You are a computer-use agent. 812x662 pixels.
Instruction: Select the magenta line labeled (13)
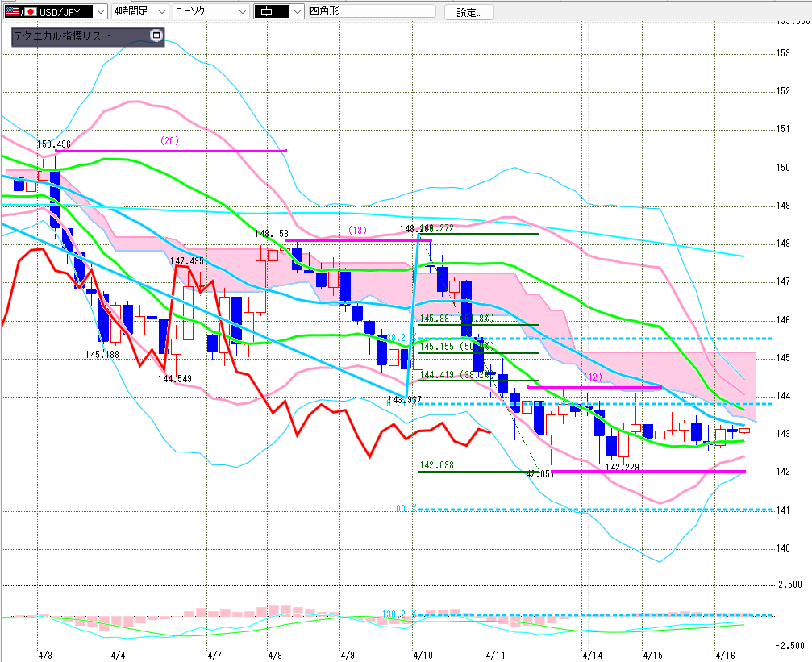point(358,240)
